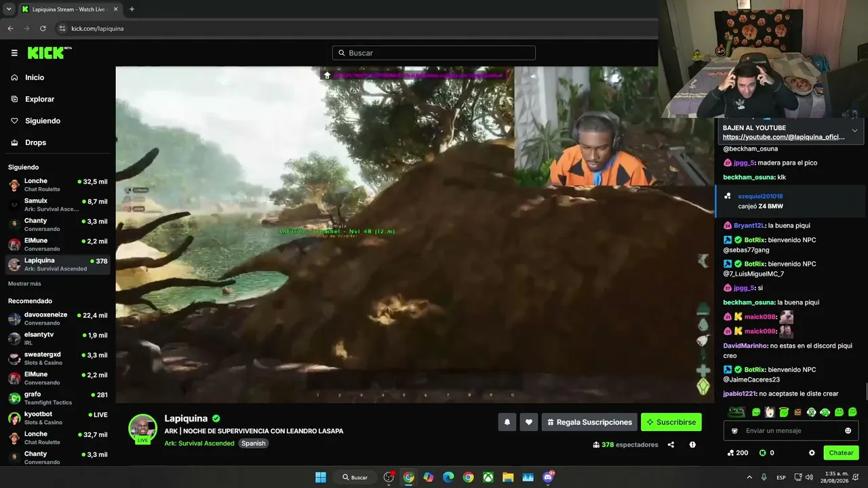This screenshot has width=868, height=488.
Task: Open the stream report/info icon
Action: click(x=692, y=445)
